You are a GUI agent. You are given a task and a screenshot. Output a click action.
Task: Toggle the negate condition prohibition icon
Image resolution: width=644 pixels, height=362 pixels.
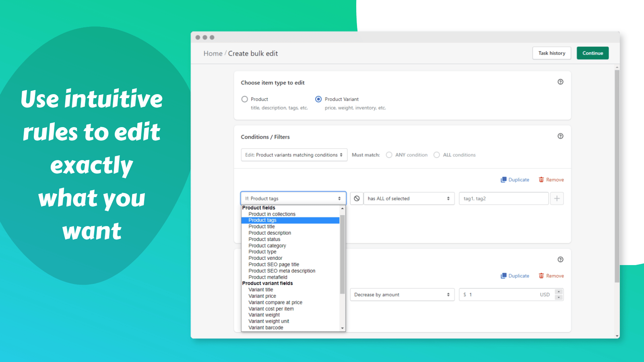tap(356, 198)
